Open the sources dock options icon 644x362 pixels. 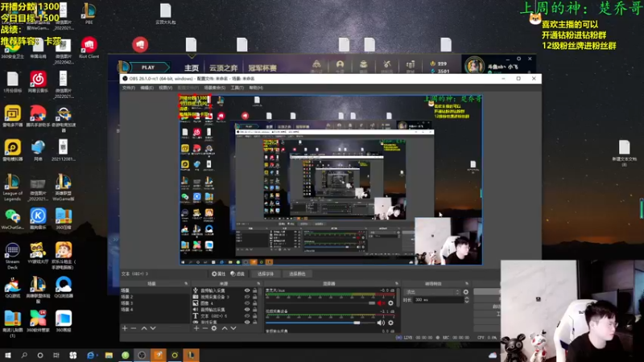pos(258,284)
